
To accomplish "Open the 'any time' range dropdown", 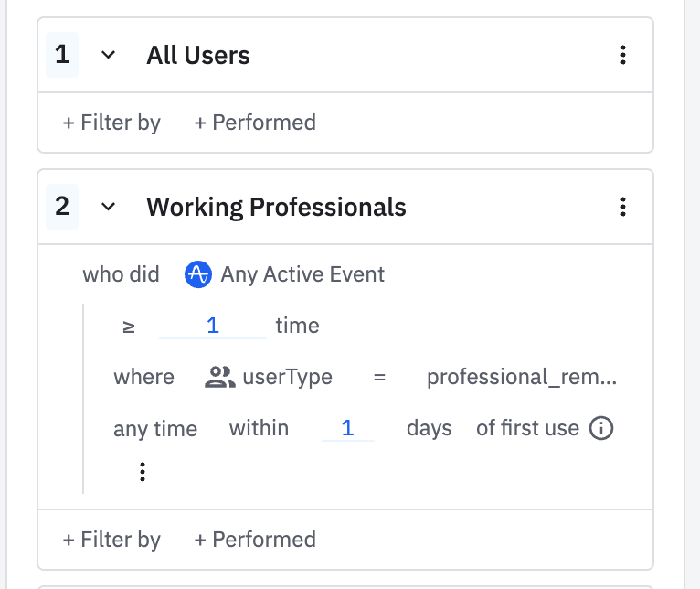I will pos(155,428).
